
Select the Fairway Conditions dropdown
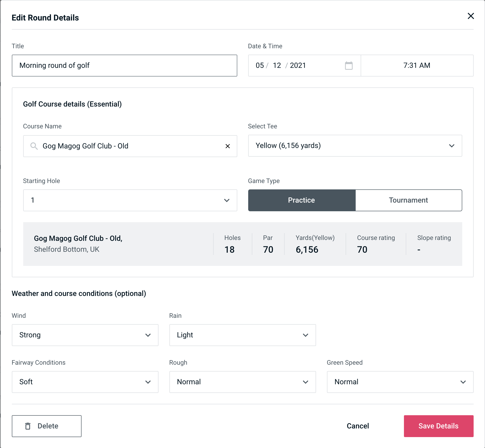[85, 382]
